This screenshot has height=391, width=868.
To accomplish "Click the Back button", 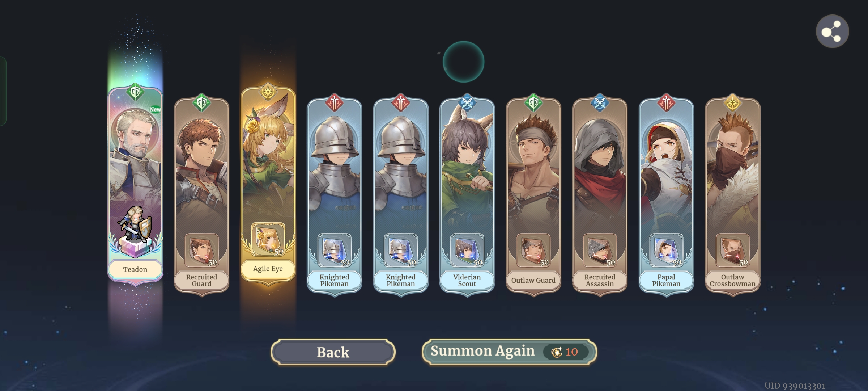I will [x=333, y=352].
